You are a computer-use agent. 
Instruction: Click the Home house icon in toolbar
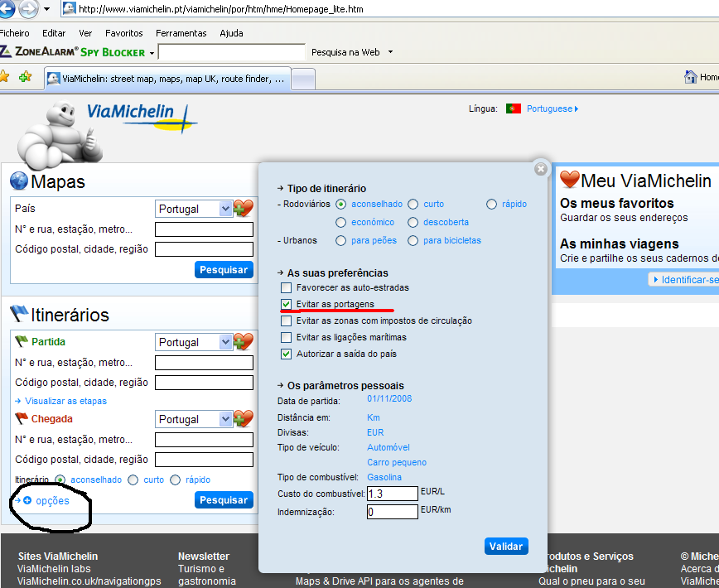click(690, 76)
